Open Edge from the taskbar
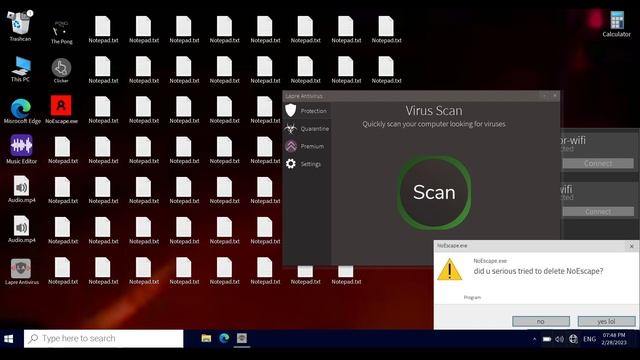 point(224,338)
